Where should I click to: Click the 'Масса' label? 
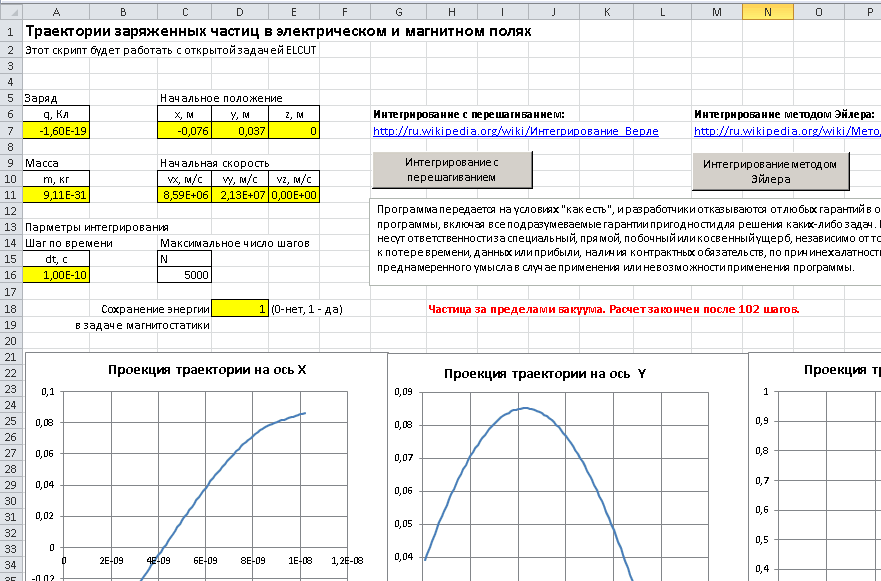42,163
